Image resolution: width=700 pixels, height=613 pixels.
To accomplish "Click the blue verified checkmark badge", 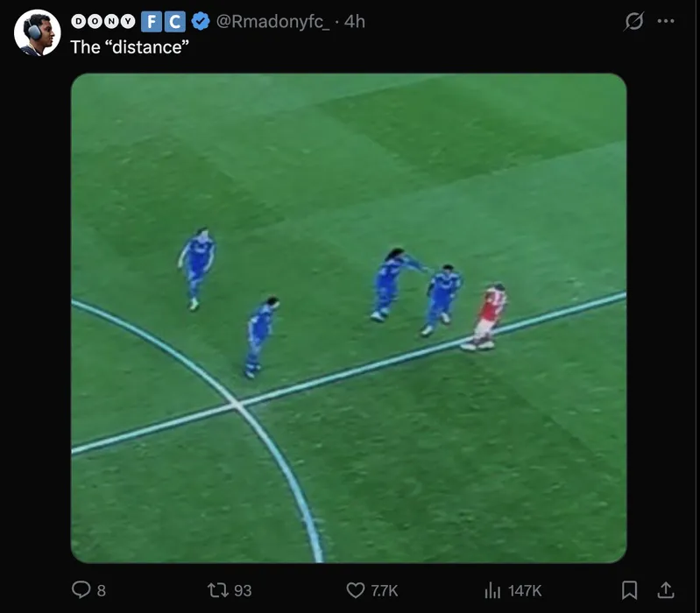I will 199,22.
